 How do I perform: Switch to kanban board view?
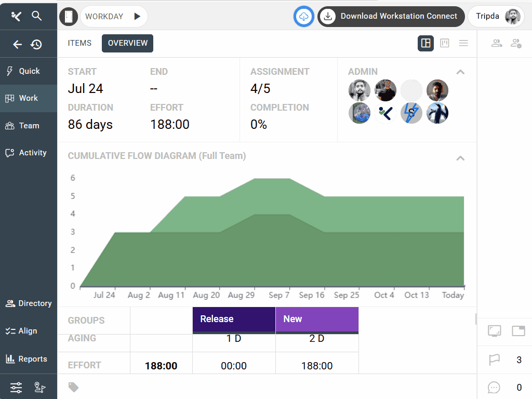coord(445,43)
